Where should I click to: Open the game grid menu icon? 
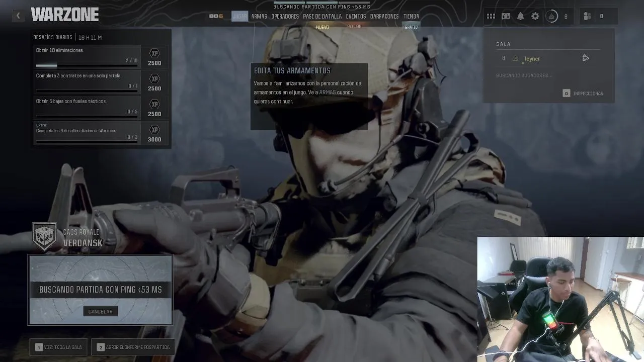(x=491, y=16)
